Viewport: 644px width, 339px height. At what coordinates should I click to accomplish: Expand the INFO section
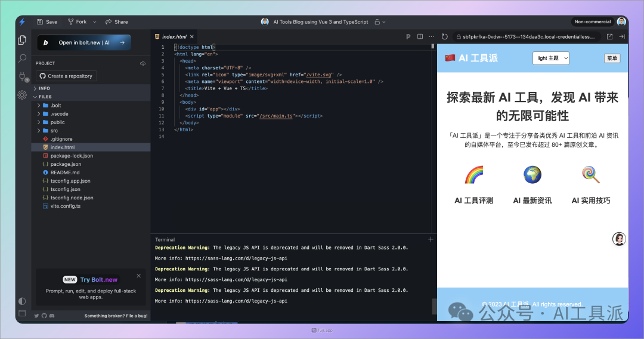click(x=91, y=88)
